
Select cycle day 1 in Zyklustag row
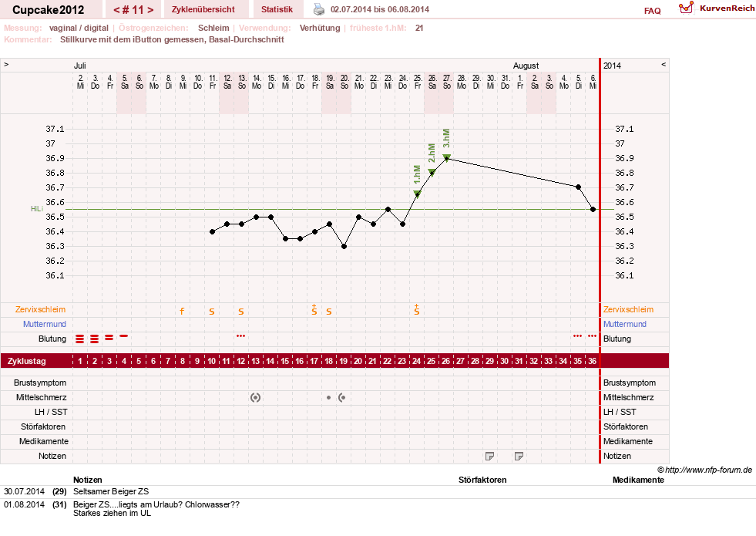tap(80, 361)
